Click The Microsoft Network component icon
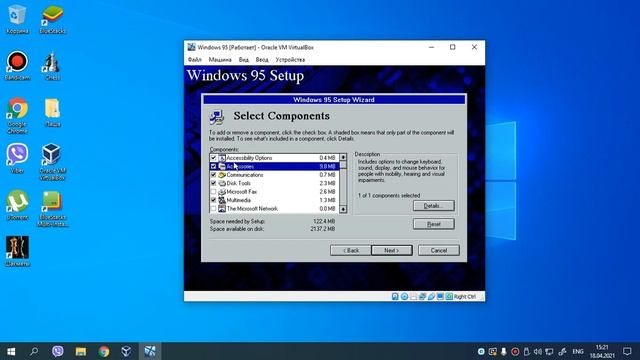This screenshot has width=640, height=360. [222, 209]
